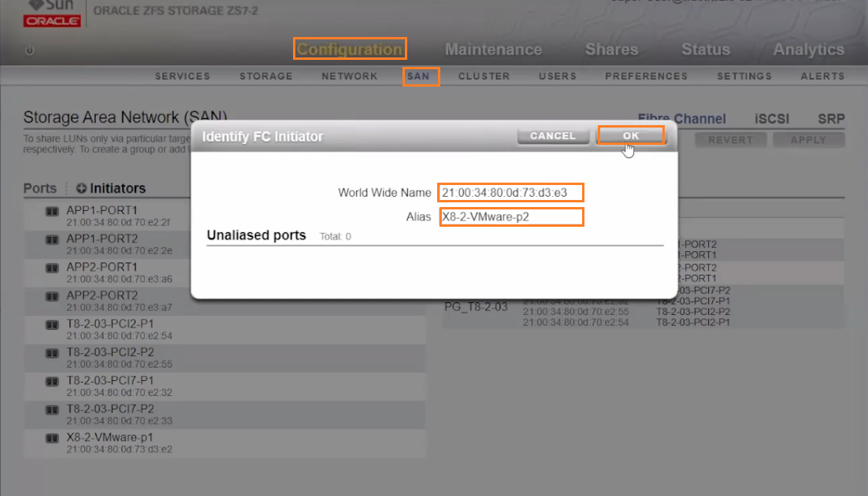Viewport: 868px width, 496px height.
Task: Select the APP2-PORT2 initiator row
Action: (x=224, y=301)
